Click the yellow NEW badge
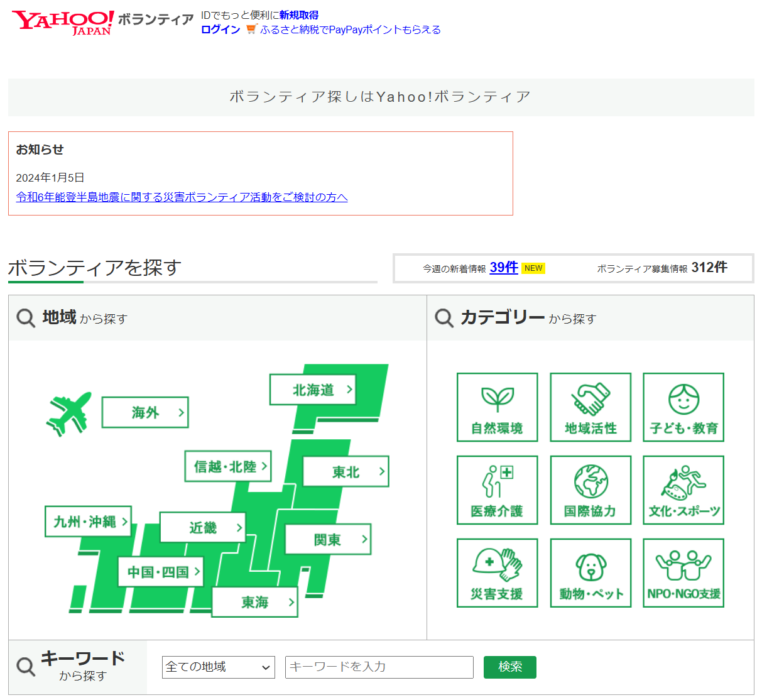762x700 pixels. point(533,268)
